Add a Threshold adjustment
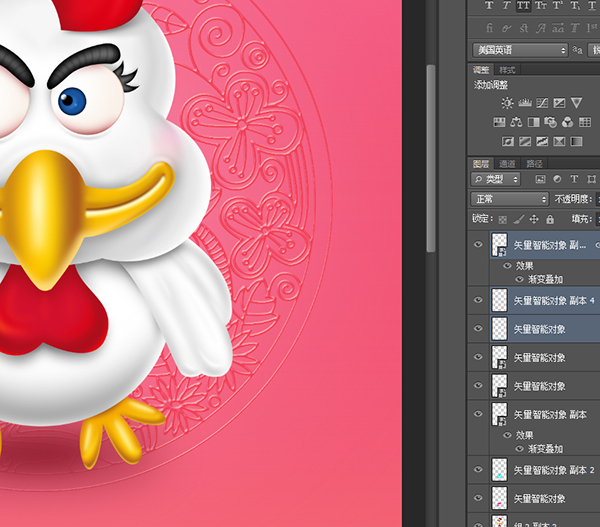Screen dimensions: 600x527 pos(542,142)
